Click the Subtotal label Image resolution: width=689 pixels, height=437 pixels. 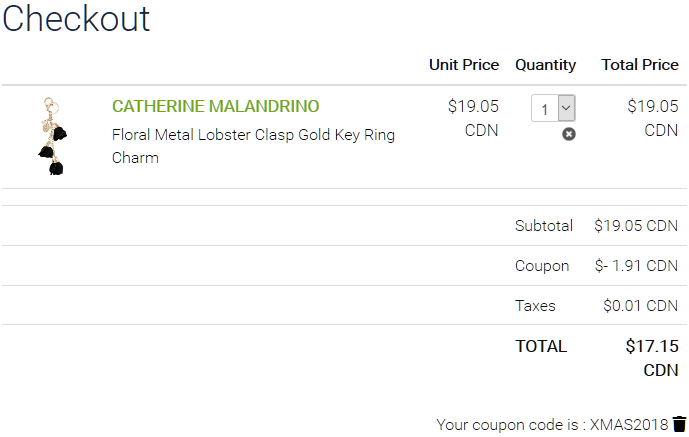[543, 226]
